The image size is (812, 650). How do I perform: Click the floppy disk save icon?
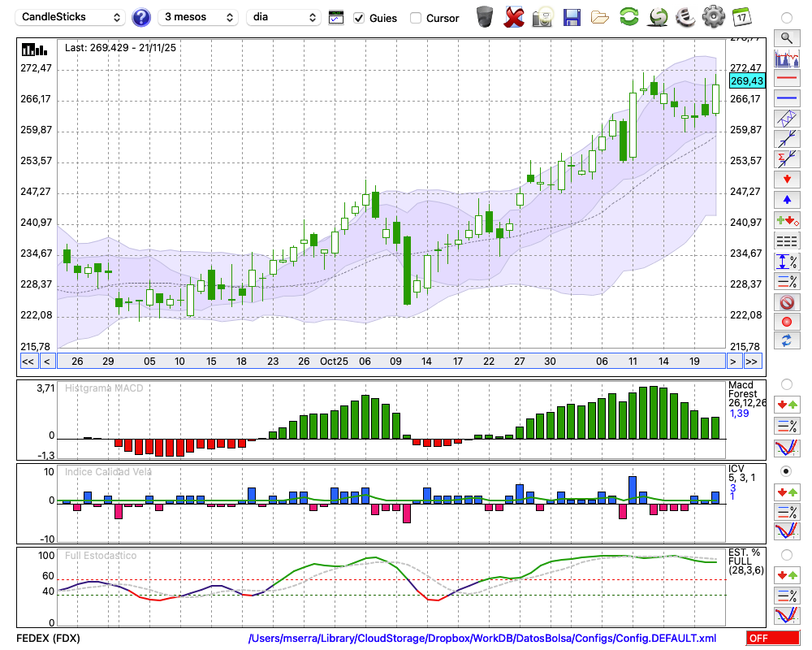click(572, 17)
